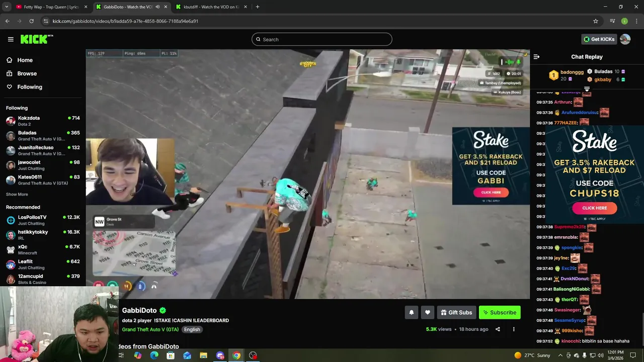Open Copilot from taskbar
644x362 pixels.
(137, 355)
